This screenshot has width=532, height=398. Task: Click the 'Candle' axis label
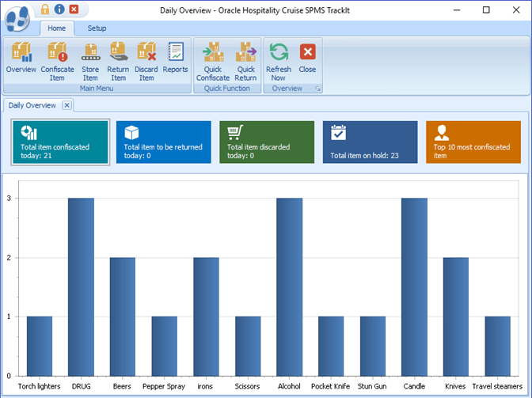[x=414, y=386]
